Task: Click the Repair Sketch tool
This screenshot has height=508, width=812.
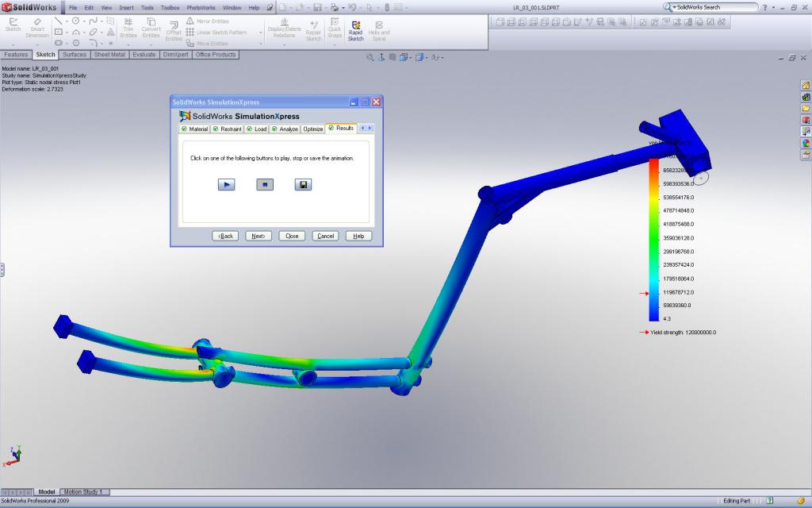Action: click(x=313, y=31)
